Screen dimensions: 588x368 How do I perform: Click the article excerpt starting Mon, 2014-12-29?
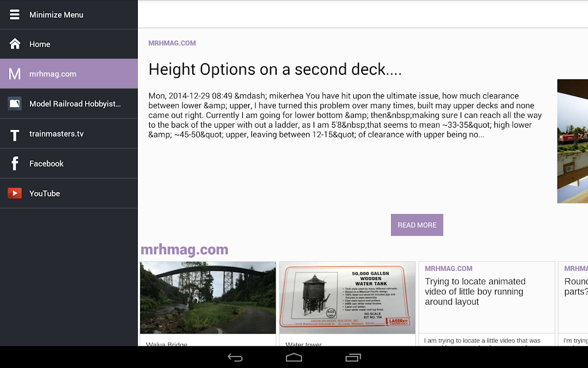tap(345, 115)
